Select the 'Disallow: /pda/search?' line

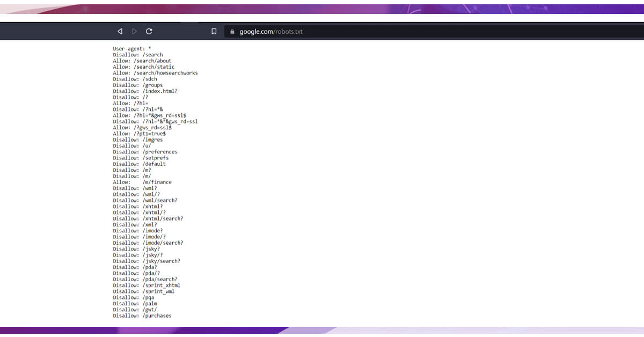pos(145,279)
